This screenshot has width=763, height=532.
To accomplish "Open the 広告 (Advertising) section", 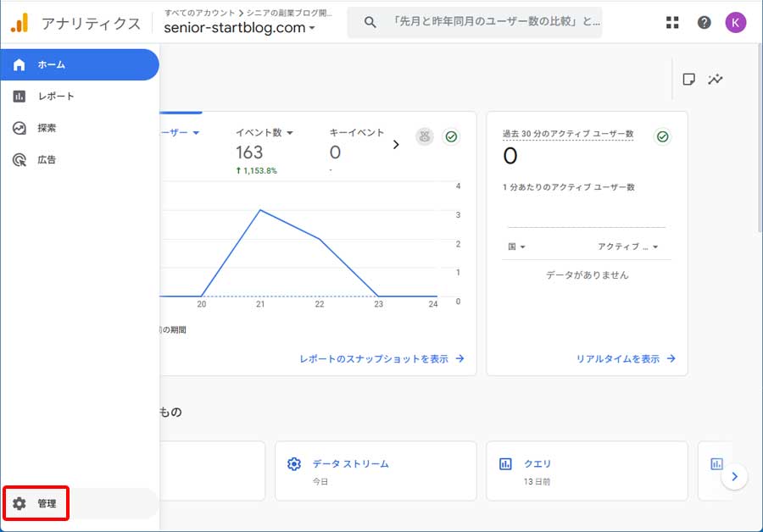I will point(47,160).
